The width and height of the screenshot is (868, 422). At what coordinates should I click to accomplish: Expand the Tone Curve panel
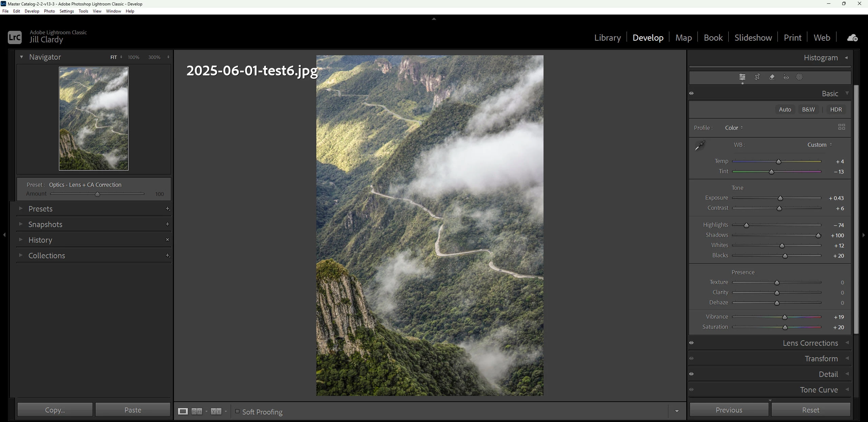[818, 390]
